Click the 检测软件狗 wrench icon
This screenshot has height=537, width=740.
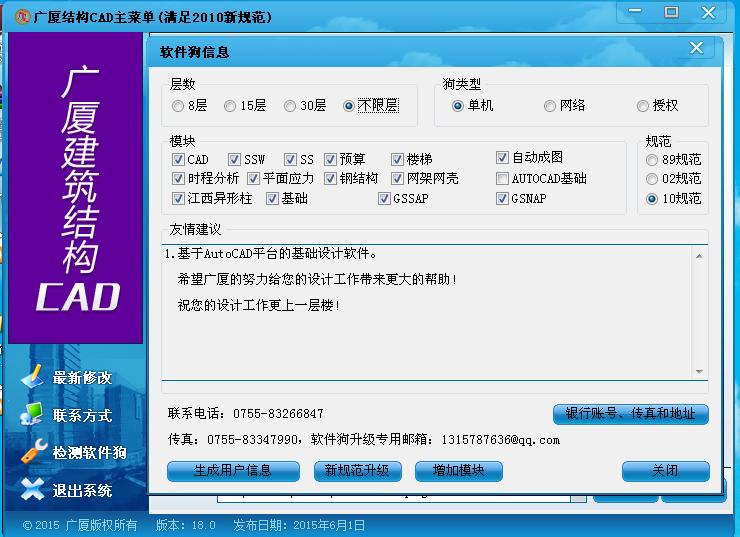(34, 451)
